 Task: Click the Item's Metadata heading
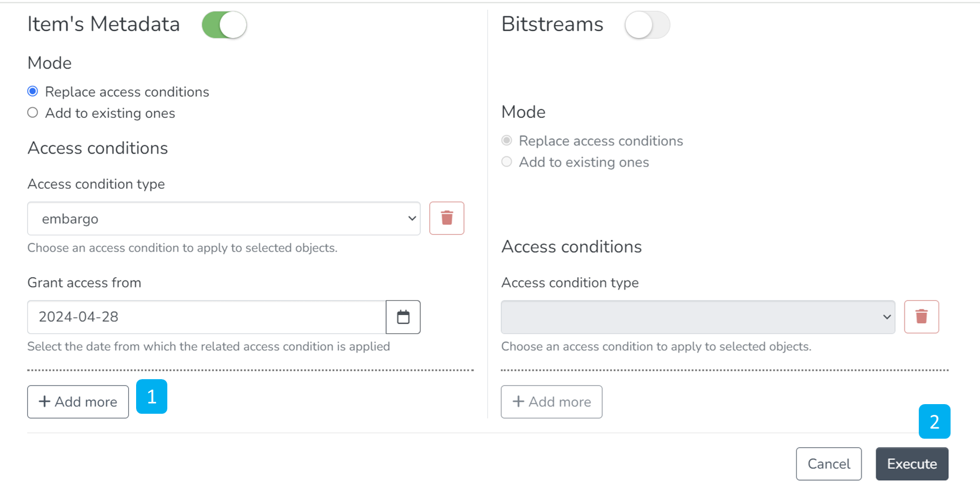(104, 24)
